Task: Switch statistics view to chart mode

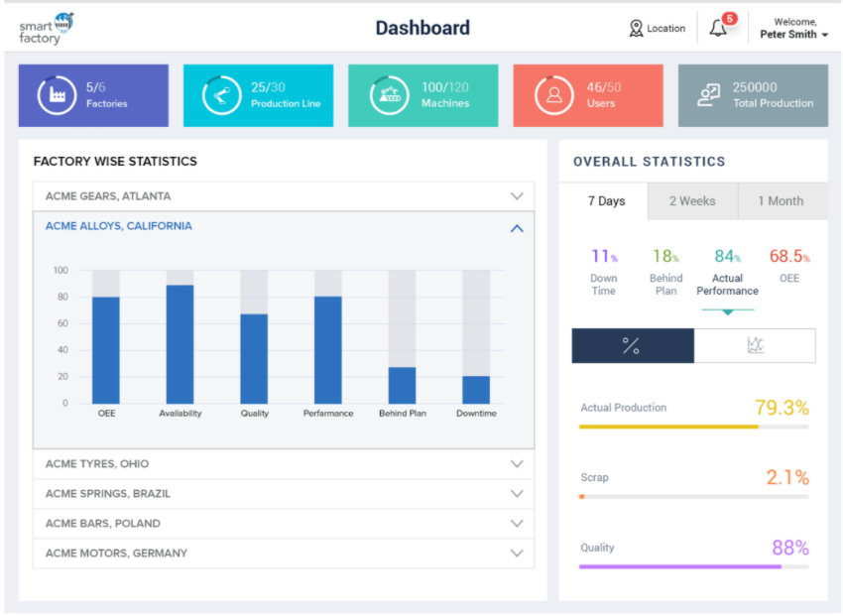Action: click(754, 345)
